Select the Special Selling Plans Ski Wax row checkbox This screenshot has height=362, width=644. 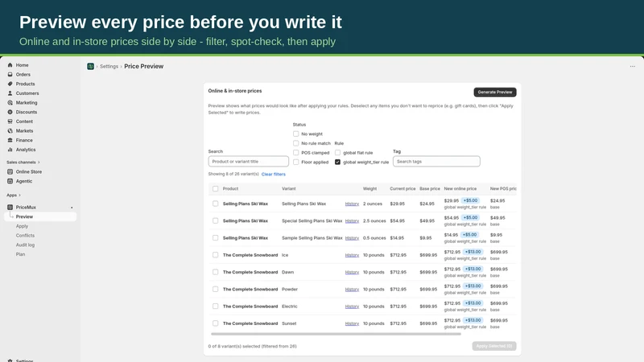pyautogui.click(x=215, y=220)
